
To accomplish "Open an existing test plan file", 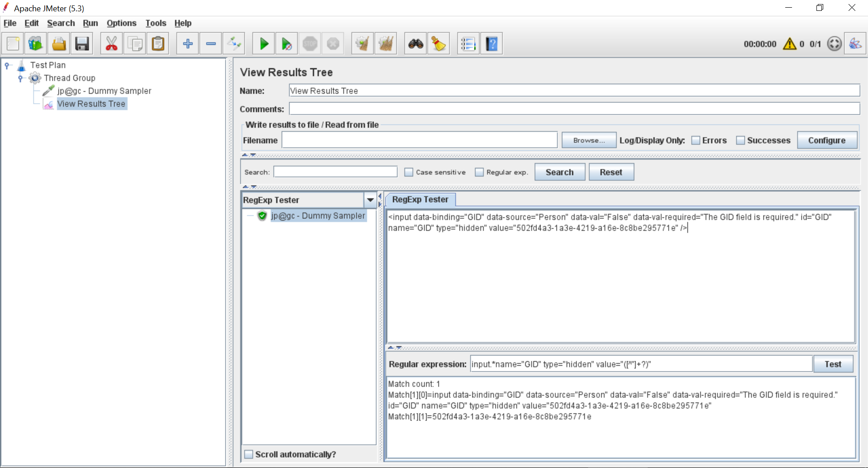I will pos(59,44).
